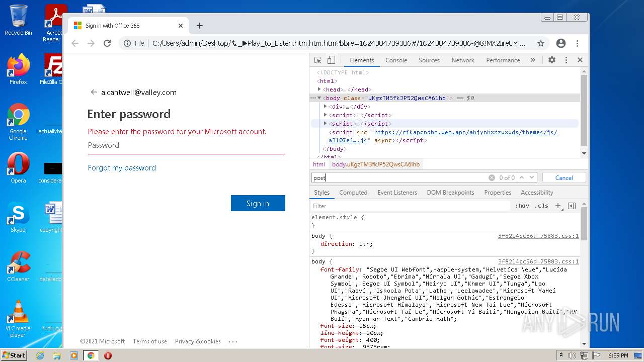
Task: Open Opera desktop shortcut
Action: coord(18,167)
